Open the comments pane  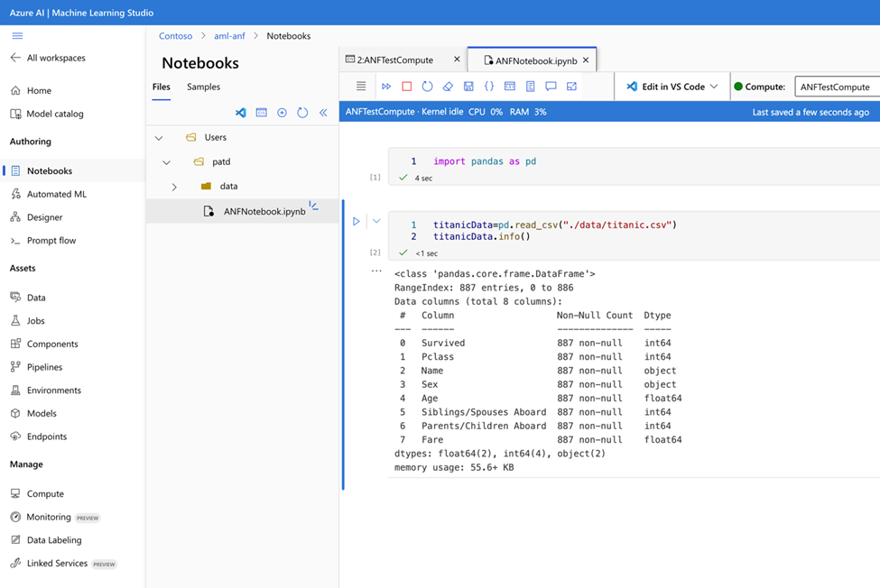pyautogui.click(x=551, y=87)
